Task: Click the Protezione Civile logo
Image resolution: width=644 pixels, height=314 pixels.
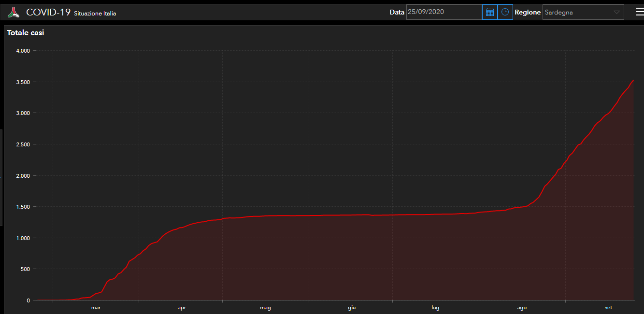Action: 14,13
